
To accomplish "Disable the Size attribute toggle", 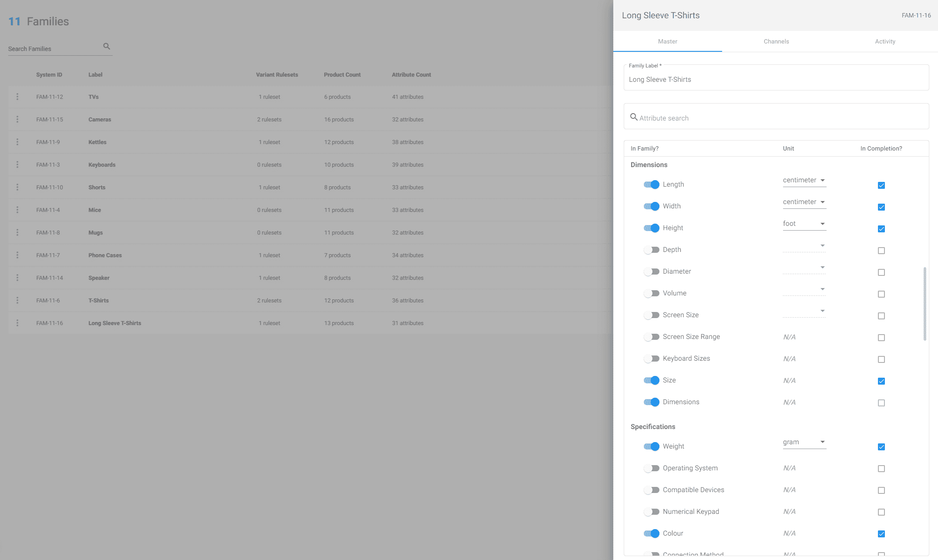I will point(652,380).
